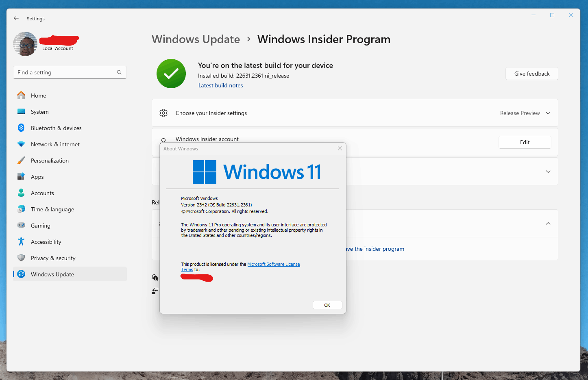Maximize the Settings window
The width and height of the screenshot is (588, 380).
pos(552,15)
